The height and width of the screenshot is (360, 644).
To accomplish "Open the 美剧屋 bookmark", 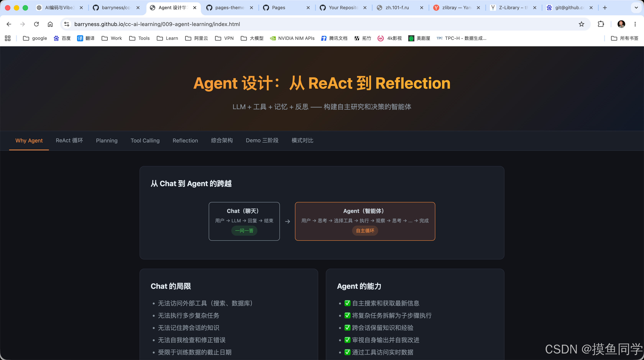I will (419, 38).
